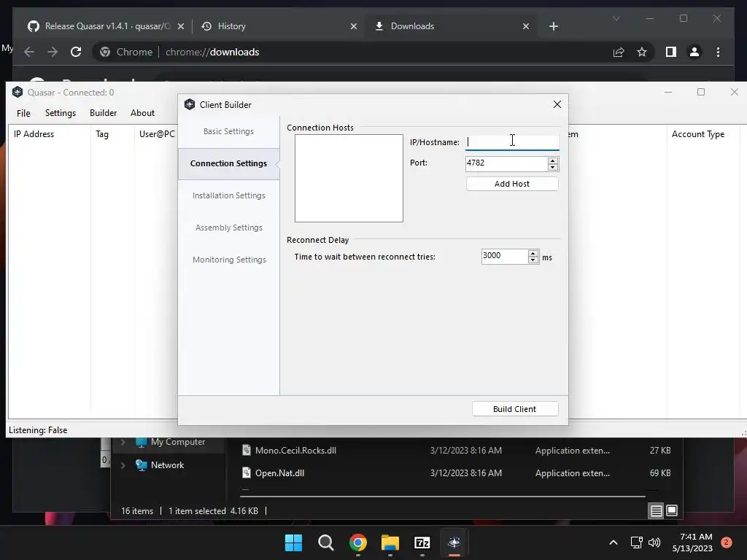Image resolution: width=747 pixels, height=560 pixels.
Task: Click the Connection Hosts list box
Action: [x=349, y=178]
